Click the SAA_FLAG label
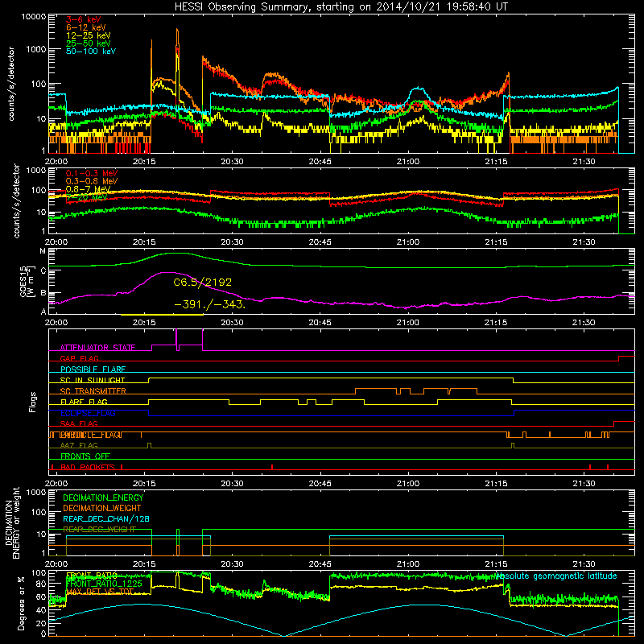Viewport: 644px width, 644px height. [79, 423]
